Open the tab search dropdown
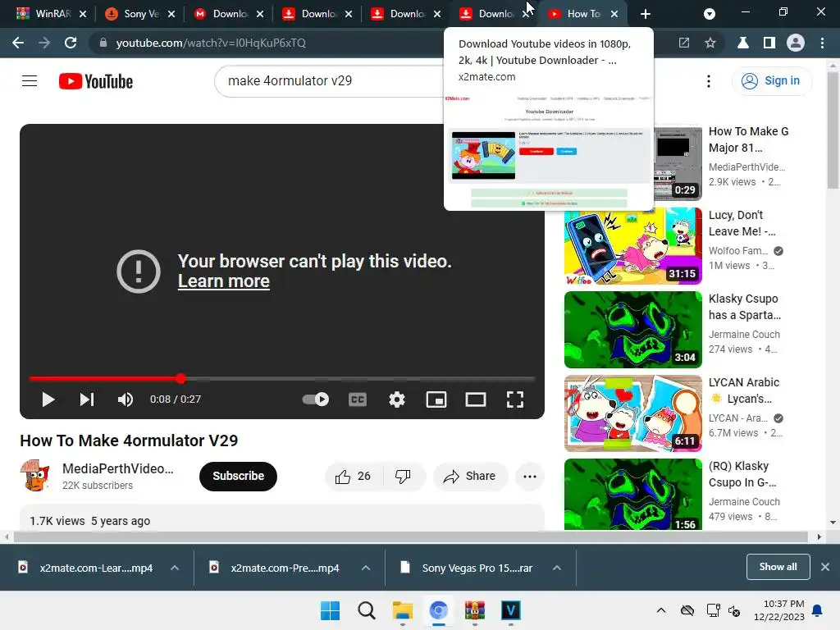The height and width of the screenshot is (630, 840). 710,14
